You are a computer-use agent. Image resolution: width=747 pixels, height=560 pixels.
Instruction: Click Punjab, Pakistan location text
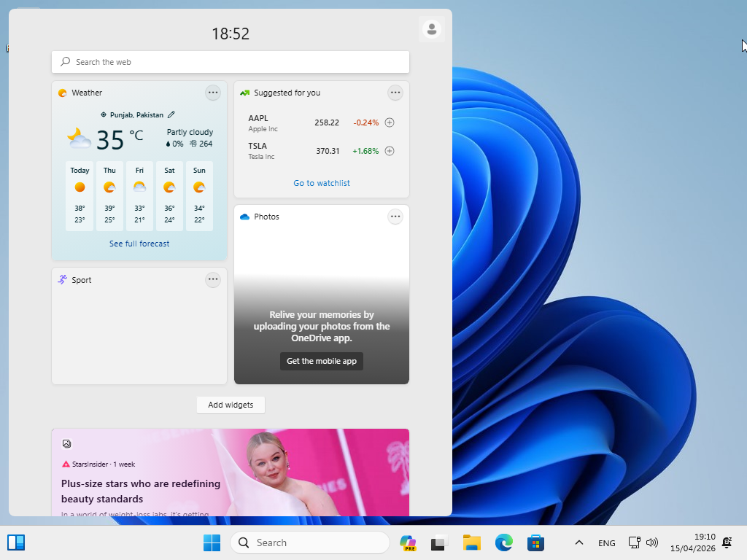(x=136, y=114)
